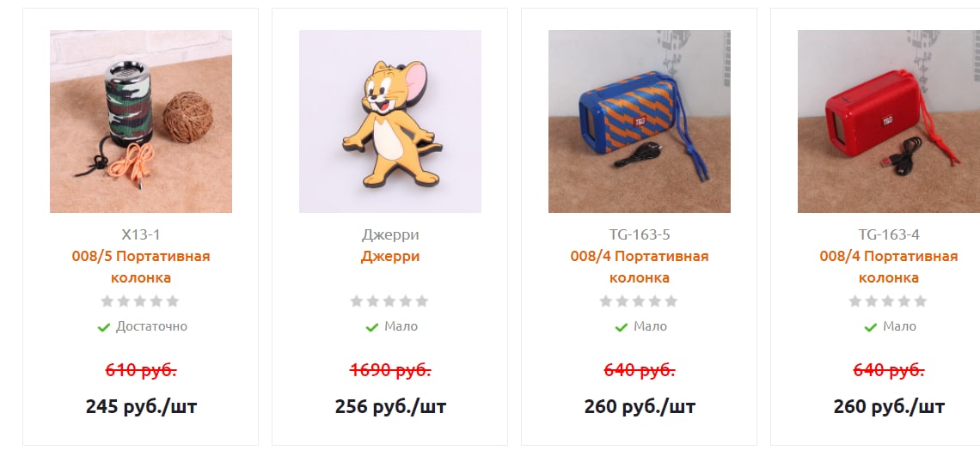This screenshot has height=456, width=980.
Task: Open the blue-orange TG-163-5 speaker image
Action: (x=640, y=121)
